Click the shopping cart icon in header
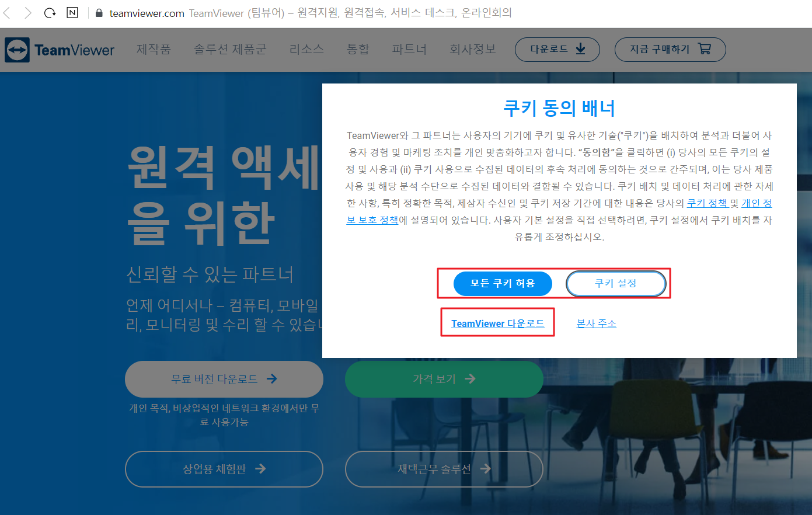The height and width of the screenshot is (515, 812). pos(705,49)
